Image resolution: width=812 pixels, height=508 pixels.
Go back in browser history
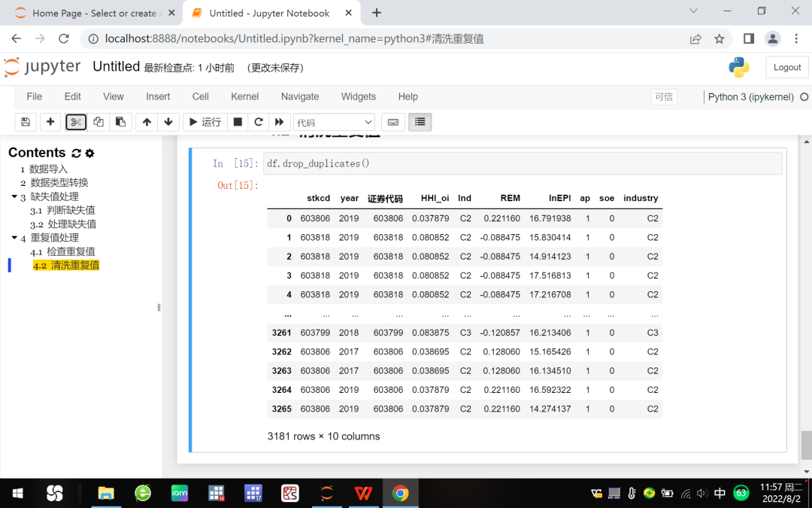click(x=16, y=38)
